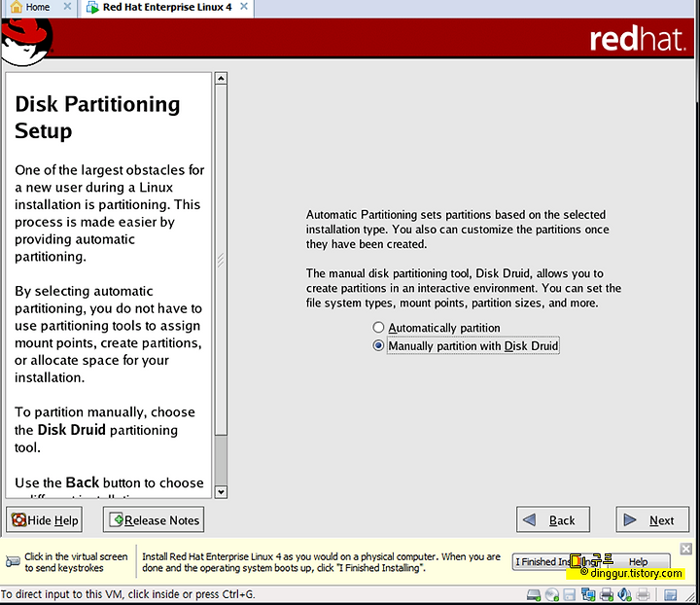Click the sound card status icon
This screenshot has width=700, height=605.
click(624, 595)
